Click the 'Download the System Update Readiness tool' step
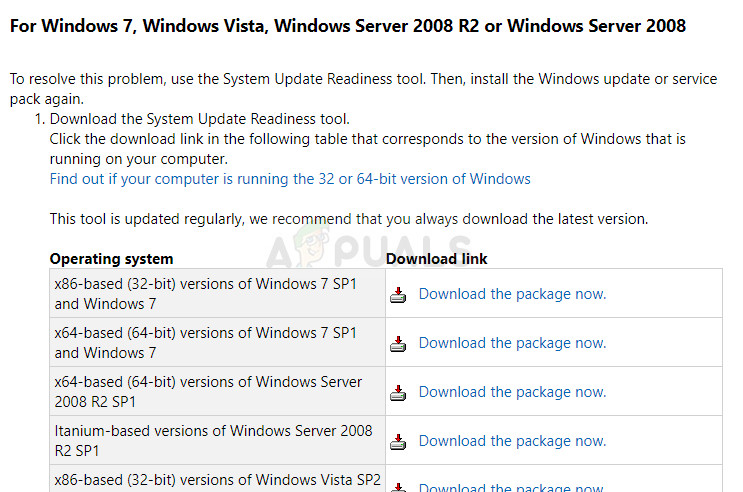743x492 pixels. (199, 120)
